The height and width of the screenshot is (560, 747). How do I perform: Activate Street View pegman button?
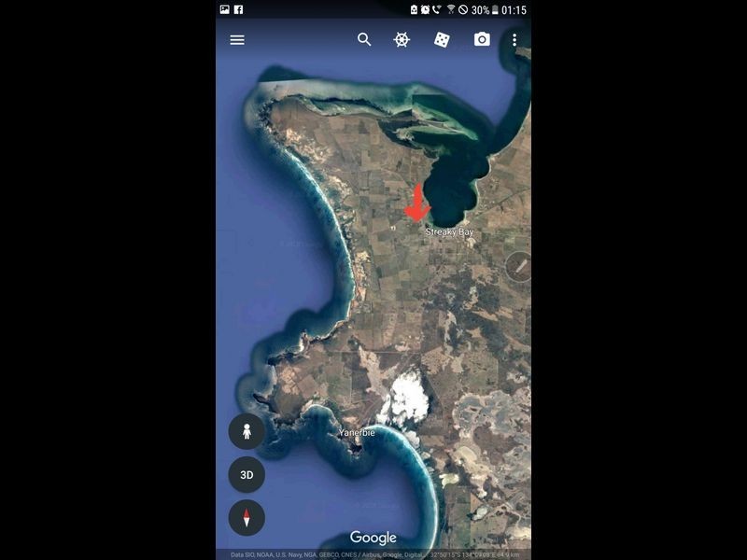tap(247, 431)
